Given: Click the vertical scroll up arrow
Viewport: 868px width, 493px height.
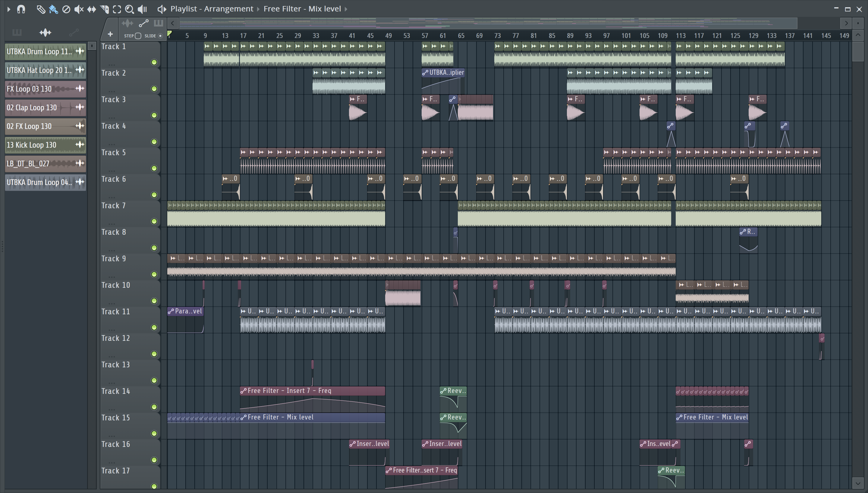Looking at the screenshot, I should pyautogui.click(x=858, y=35).
